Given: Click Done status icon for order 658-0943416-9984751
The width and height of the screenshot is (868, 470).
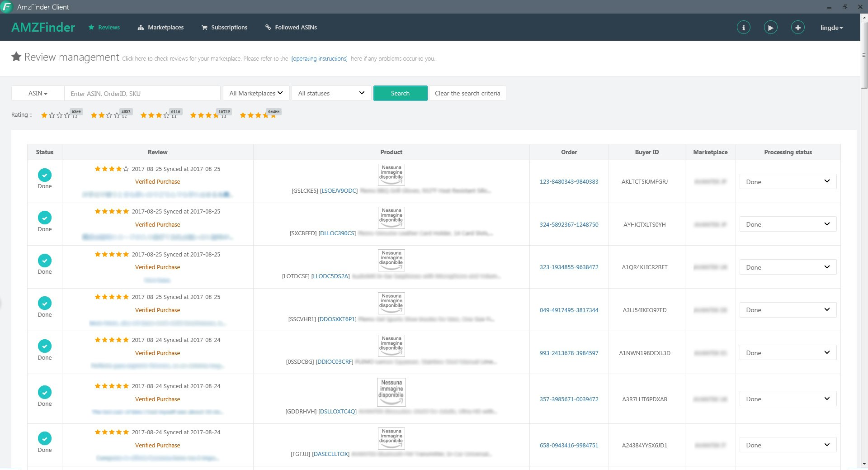Looking at the screenshot, I should click(x=44, y=438).
